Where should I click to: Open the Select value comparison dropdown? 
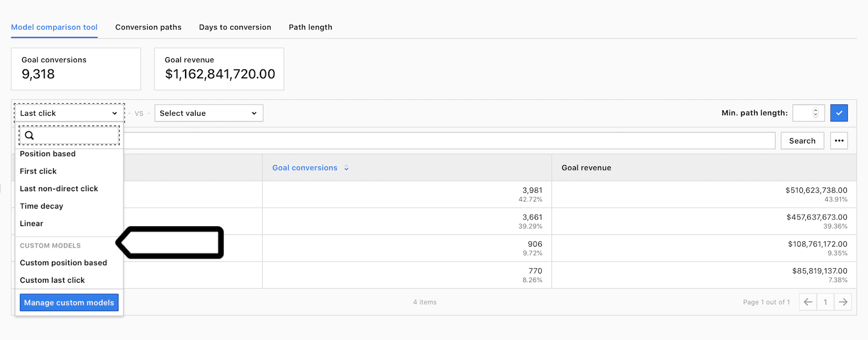[x=209, y=113]
